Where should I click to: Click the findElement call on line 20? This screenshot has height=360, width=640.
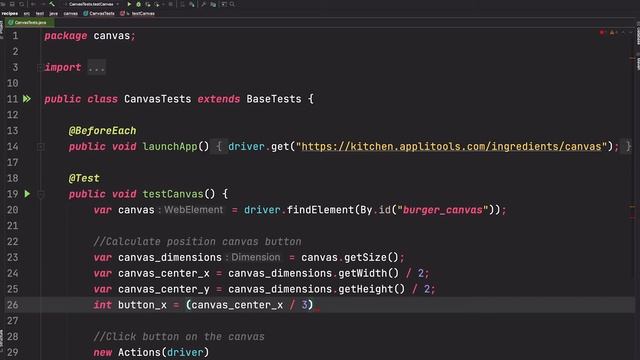320,210
